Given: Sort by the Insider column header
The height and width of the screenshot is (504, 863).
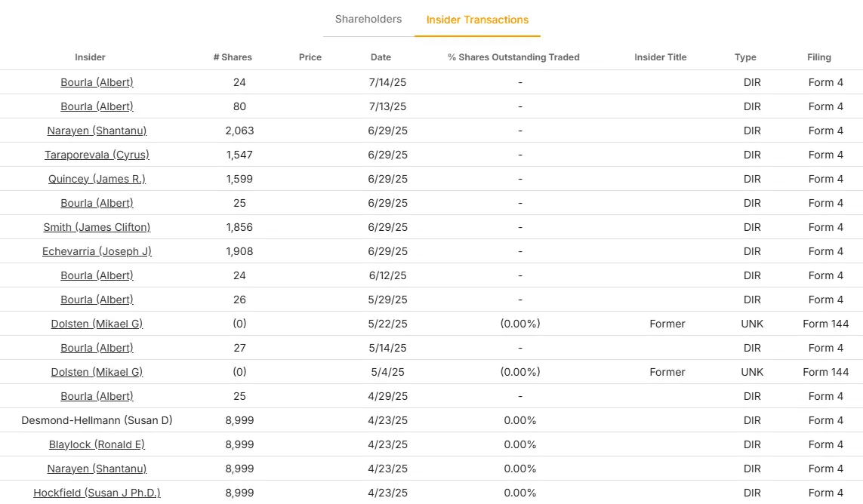Looking at the screenshot, I should (90, 57).
